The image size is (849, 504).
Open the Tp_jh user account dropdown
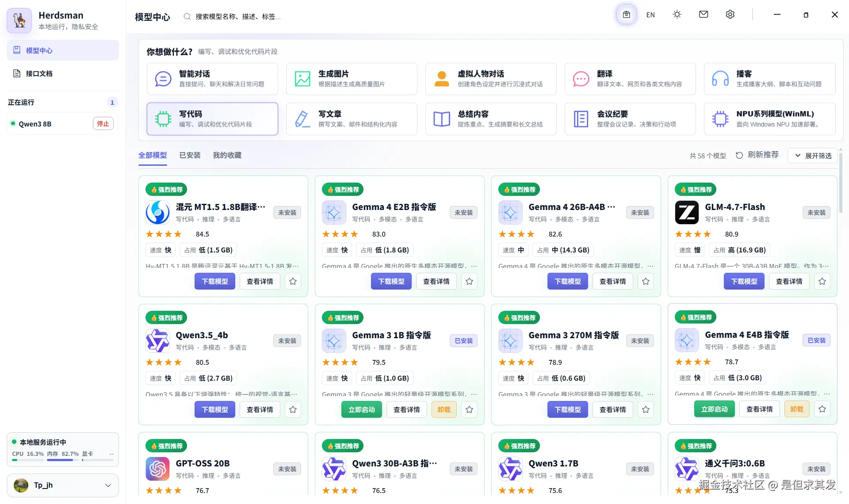pos(63,485)
